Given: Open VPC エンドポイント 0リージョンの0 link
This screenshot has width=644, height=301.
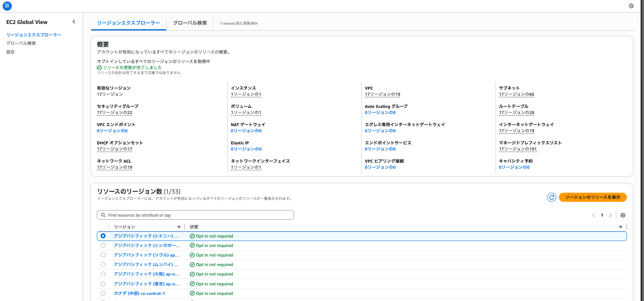Looking at the screenshot, I should 112,131.
